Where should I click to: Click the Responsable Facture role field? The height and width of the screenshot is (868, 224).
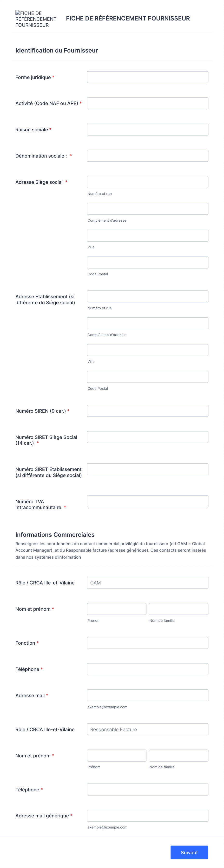click(x=147, y=729)
